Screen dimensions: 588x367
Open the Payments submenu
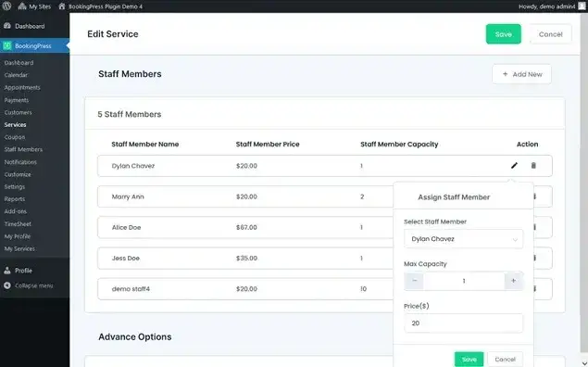tap(16, 100)
